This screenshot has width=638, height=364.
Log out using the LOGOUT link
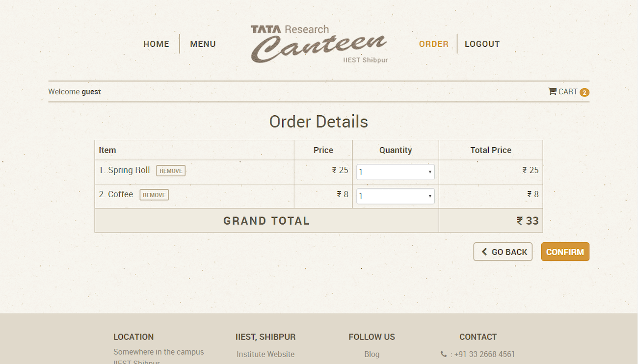pyautogui.click(x=482, y=44)
